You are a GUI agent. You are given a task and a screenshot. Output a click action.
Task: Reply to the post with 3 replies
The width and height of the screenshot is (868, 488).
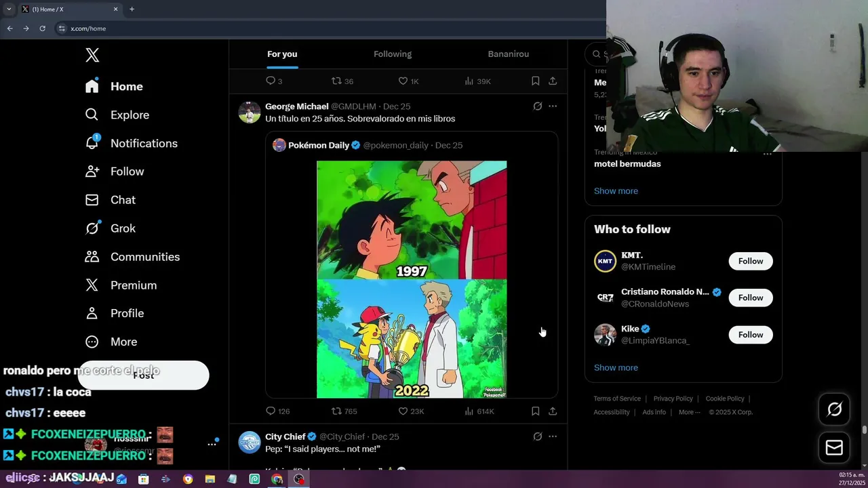[274, 81]
